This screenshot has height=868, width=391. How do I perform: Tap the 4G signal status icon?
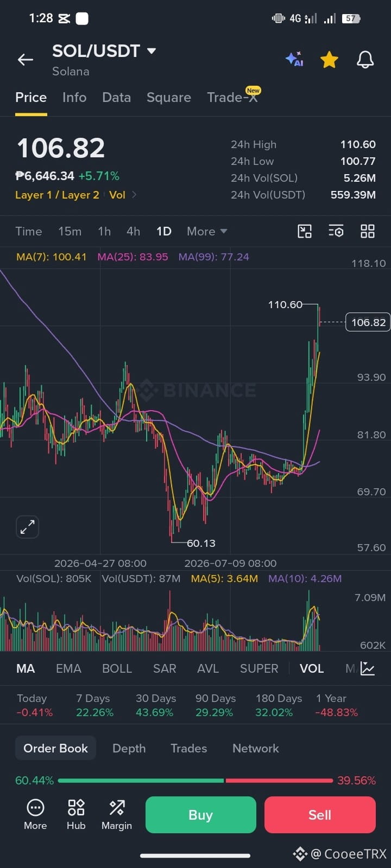[x=303, y=18]
